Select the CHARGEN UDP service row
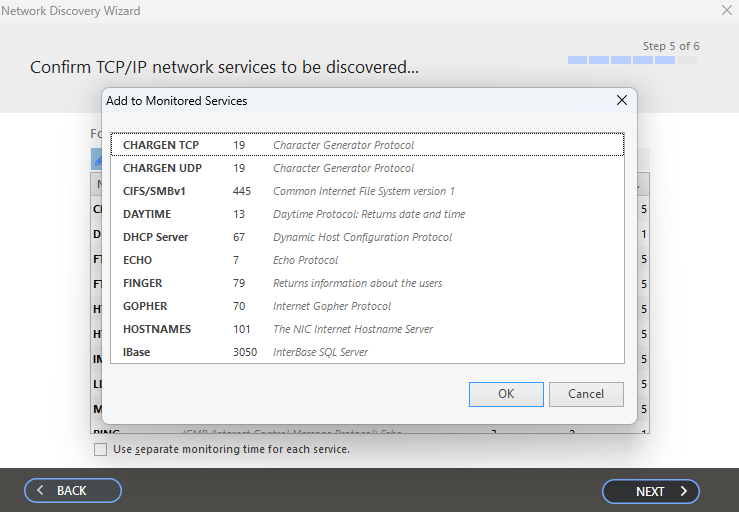This screenshot has width=739, height=512. [366, 168]
